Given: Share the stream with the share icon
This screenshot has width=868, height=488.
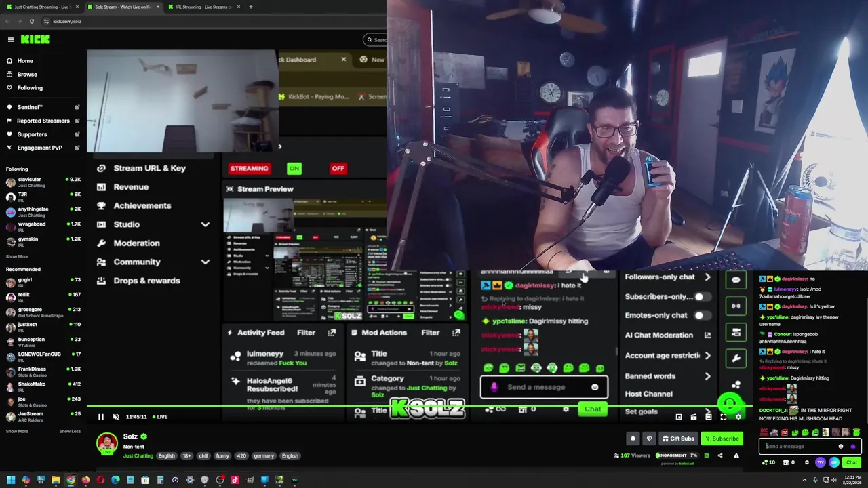Looking at the screenshot, I should (x=720, y=455).
